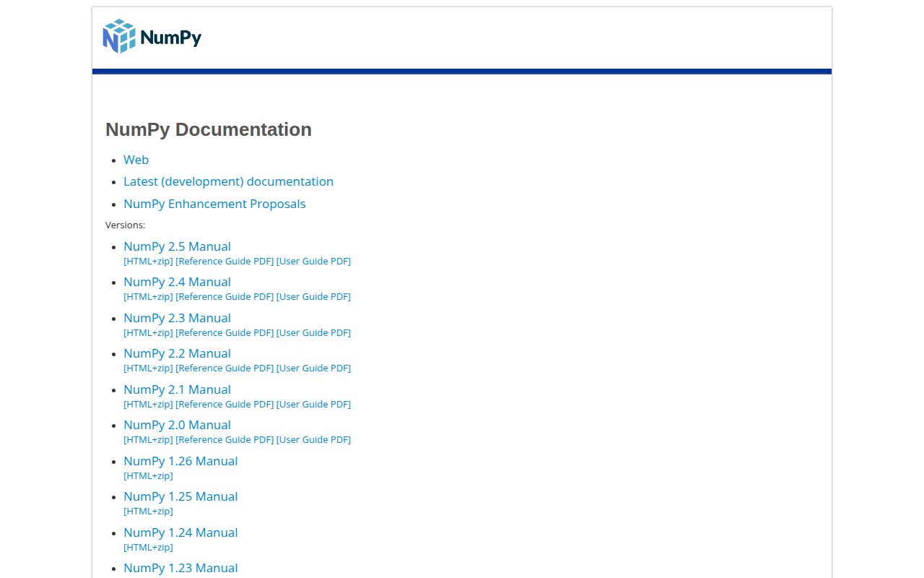Open Reference Guide PDF for NumPy 2.3
The height and width of the screenshot is (578, 924).
click(x=225, y=332)
